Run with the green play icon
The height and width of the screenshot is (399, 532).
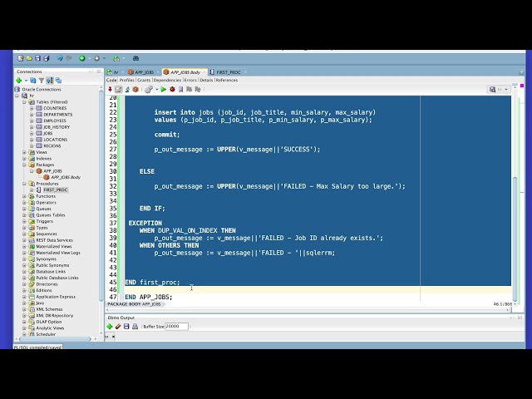click(x=164, y=89)
